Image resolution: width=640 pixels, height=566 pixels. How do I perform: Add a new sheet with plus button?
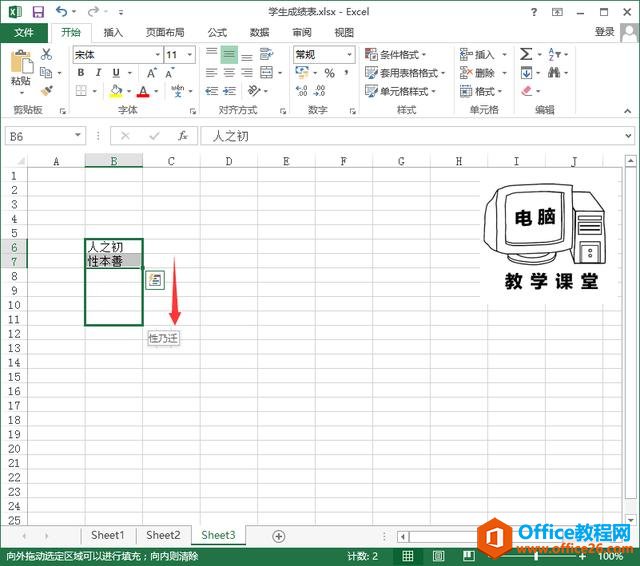[x=279, y=536]
